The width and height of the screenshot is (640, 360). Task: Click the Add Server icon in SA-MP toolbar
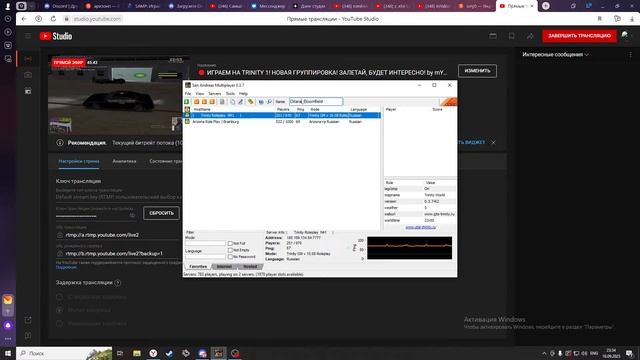(x=197, y=102)
